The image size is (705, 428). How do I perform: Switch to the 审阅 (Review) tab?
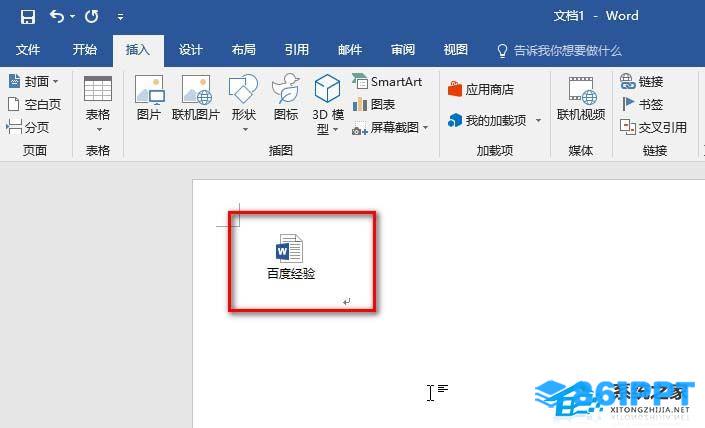tap(403, 49)
